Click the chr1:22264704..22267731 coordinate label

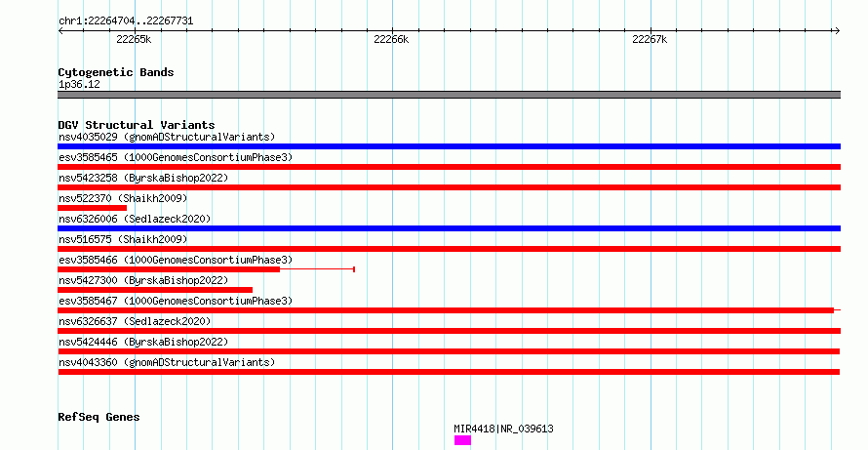tap(126, 21)
